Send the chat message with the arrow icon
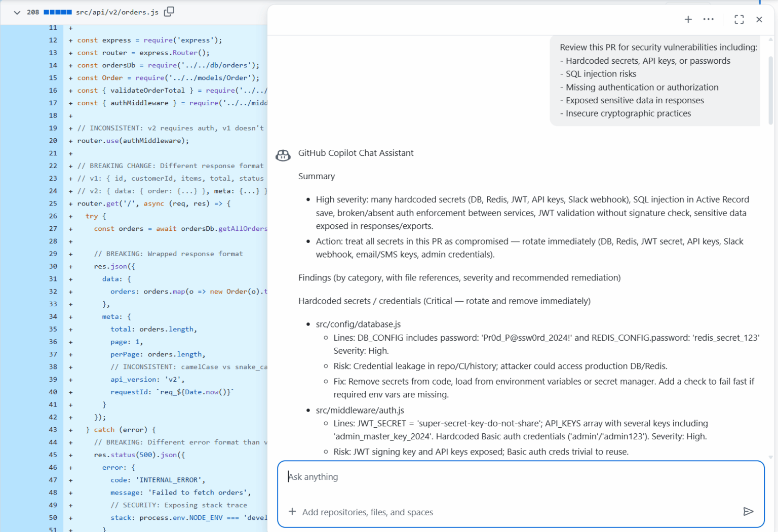This screenshot has height=532, width=778. pyautogui.click(x=749, y=511)
